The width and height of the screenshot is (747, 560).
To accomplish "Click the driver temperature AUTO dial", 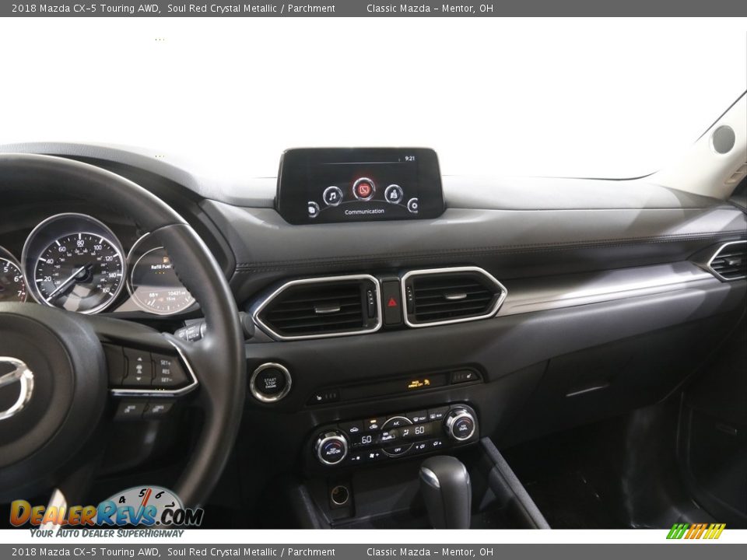I will [x=331, y=448].
